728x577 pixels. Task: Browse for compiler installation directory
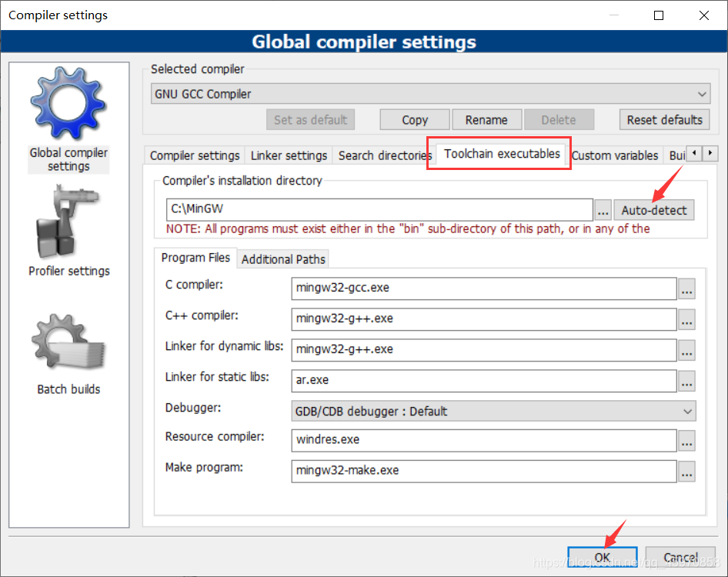(603, 210)
